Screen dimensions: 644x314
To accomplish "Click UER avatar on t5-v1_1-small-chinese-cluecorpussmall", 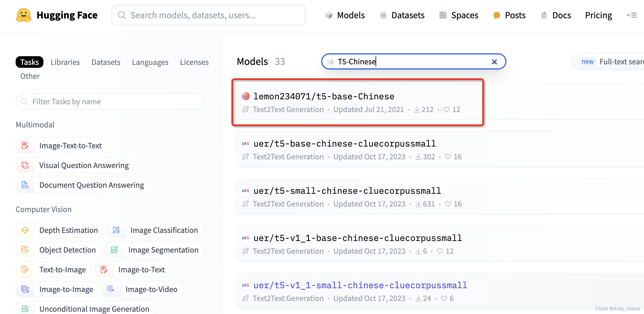I will [x=246, y=285].
